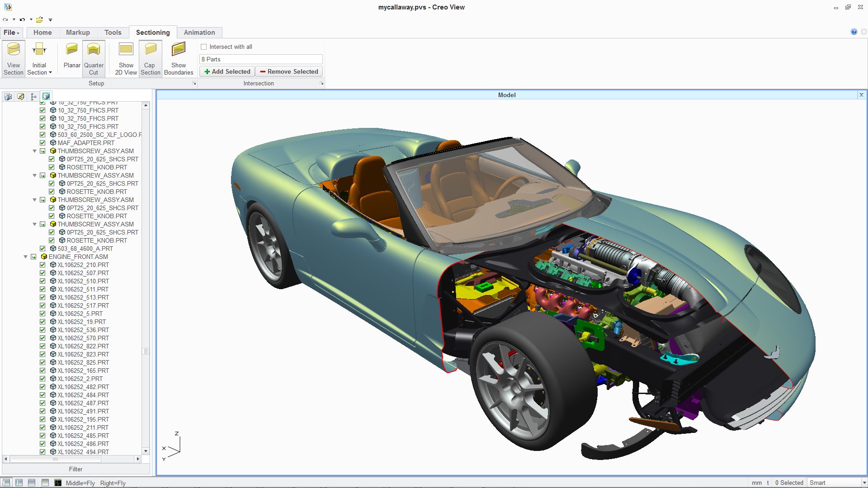Uncheck the 503_68_4600_A.PRT checkbox
This screenshot has width=868, height=488.
[42, 249]
